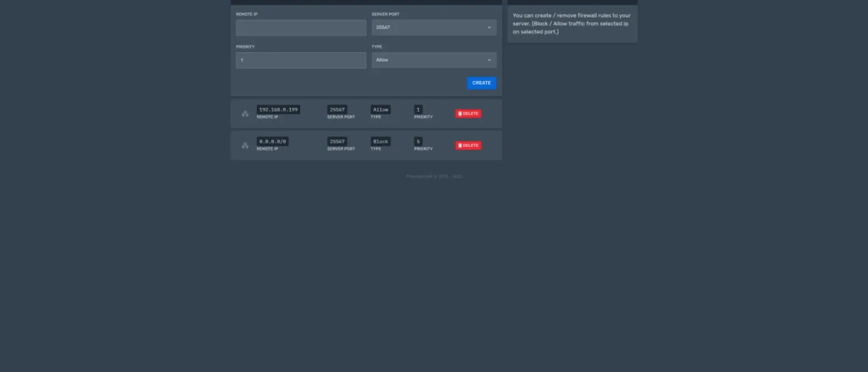Select the 192.168.0.199 remote IP badge
868x372 pixels.
(x=278, y=110)
